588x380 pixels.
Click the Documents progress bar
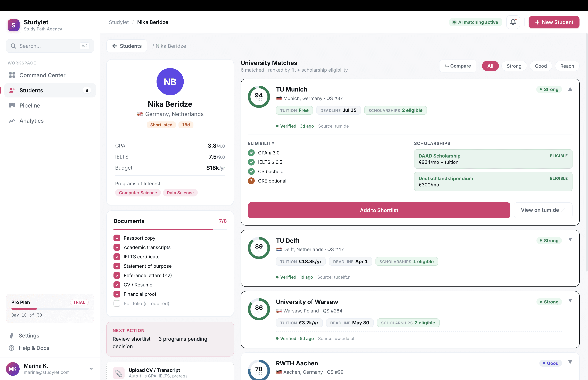pos(170,229)
